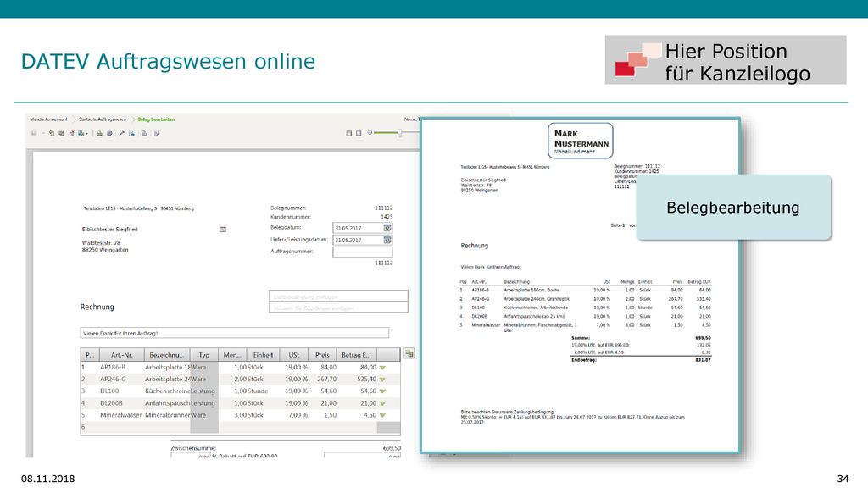Viewport: 868px width, 488px height.
Task: Click the 'Vielen Dank für Ihren Auftrag!' text field
Action: (x=234, y=333)
